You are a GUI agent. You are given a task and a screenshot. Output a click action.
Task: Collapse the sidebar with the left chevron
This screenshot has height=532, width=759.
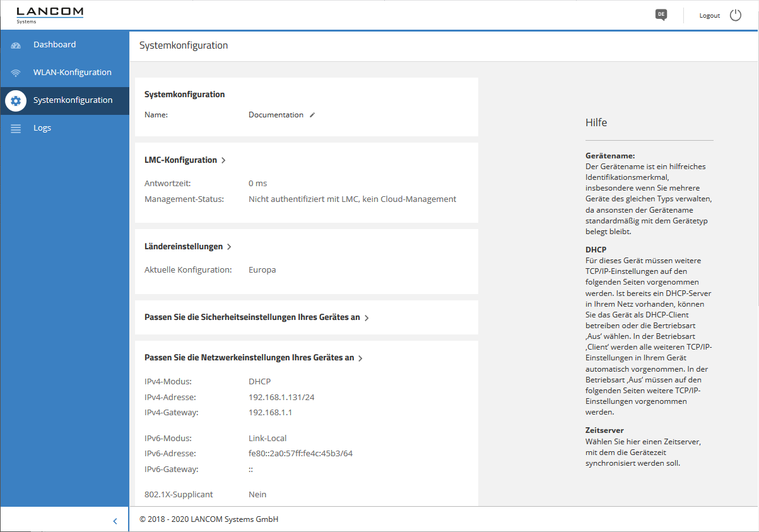[115, 521]
